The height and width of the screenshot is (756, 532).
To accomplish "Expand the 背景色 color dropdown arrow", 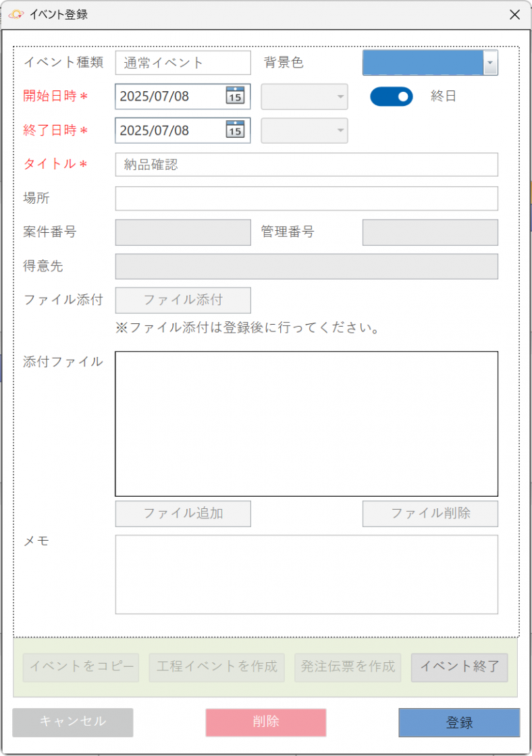I will coord(490,63).
